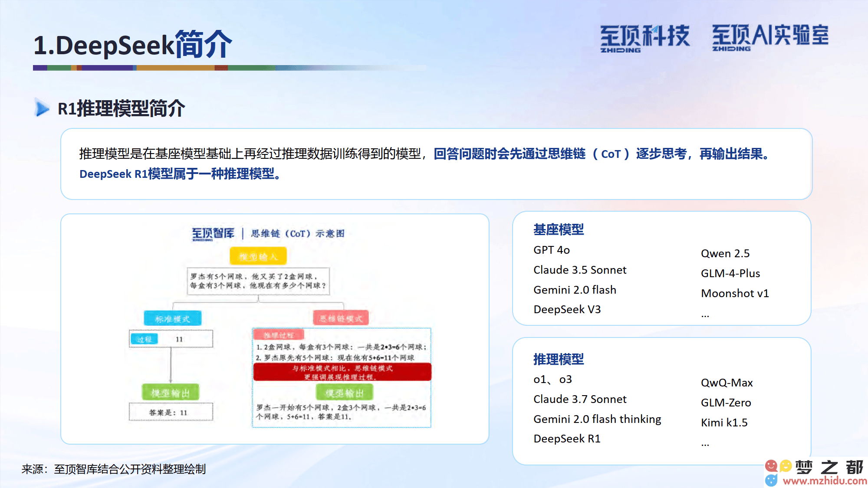The image size is (868, 488).
Task: Click Qwen 2.5
Action: pyautogui.click(x=725, y=254)
